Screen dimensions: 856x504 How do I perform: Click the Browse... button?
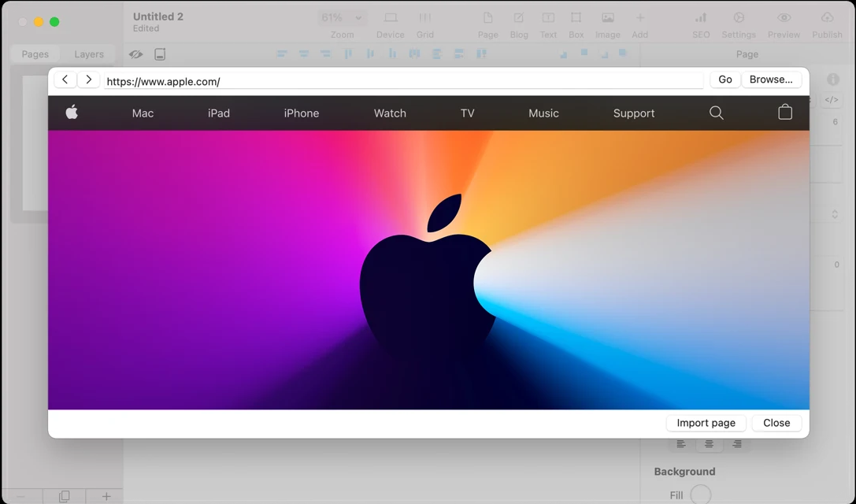point(771,80)
